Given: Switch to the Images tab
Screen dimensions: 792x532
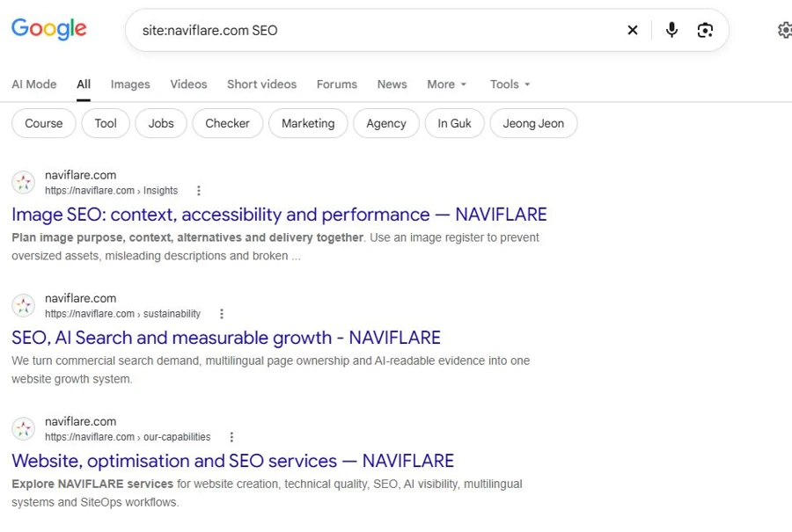Looking at the screenshot, I should (x=130, y=84).
